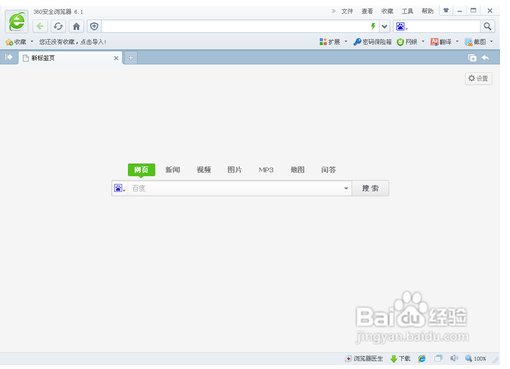Open the home page via house icon

(76, 26)
